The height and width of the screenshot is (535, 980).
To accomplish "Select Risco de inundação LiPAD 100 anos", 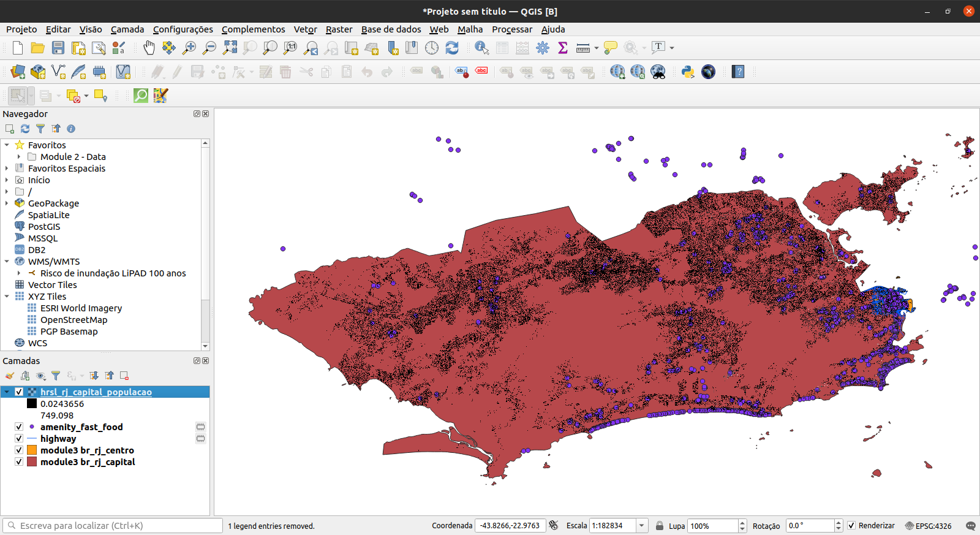I will click(x=113, y=273).
